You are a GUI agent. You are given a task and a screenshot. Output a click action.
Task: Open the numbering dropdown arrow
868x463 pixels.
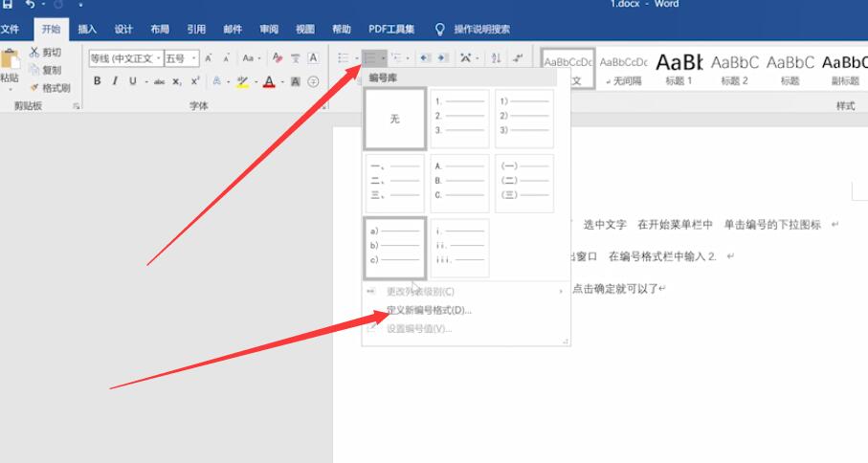(x=383, y=58)
